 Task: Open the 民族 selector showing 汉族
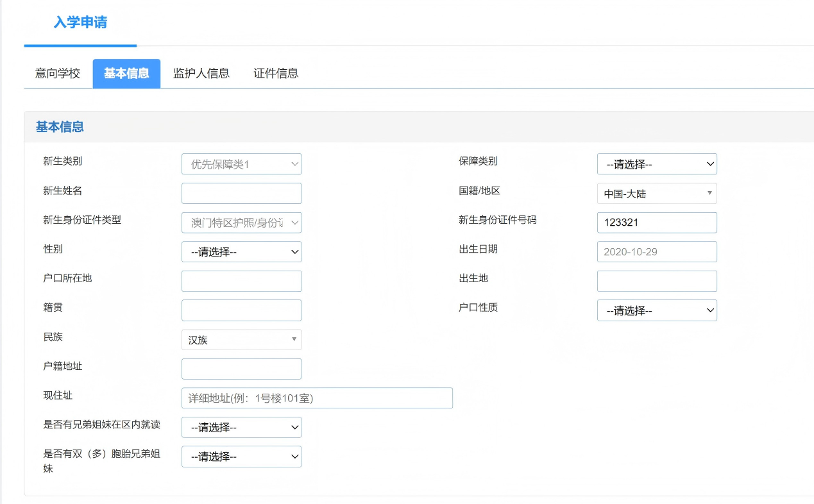coord(241,340)
